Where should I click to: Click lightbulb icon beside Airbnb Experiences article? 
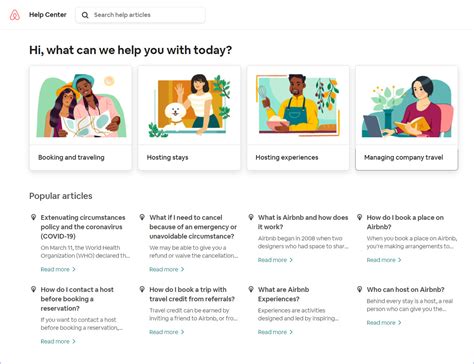point(251,289)
